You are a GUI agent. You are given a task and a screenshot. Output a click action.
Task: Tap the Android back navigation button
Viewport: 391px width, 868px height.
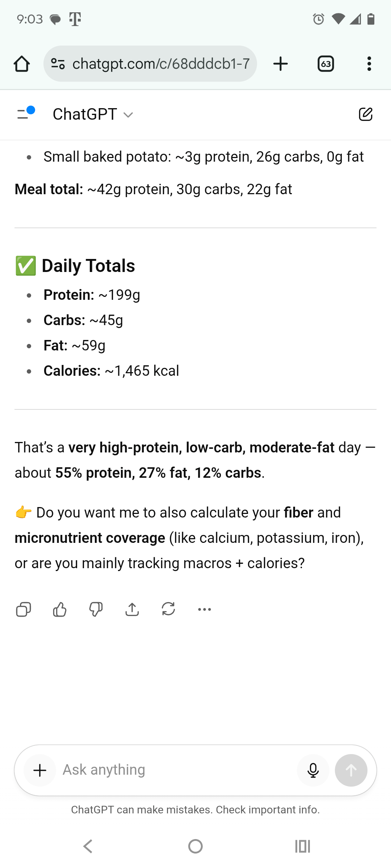pyautogui.click(x=88, y=846)
